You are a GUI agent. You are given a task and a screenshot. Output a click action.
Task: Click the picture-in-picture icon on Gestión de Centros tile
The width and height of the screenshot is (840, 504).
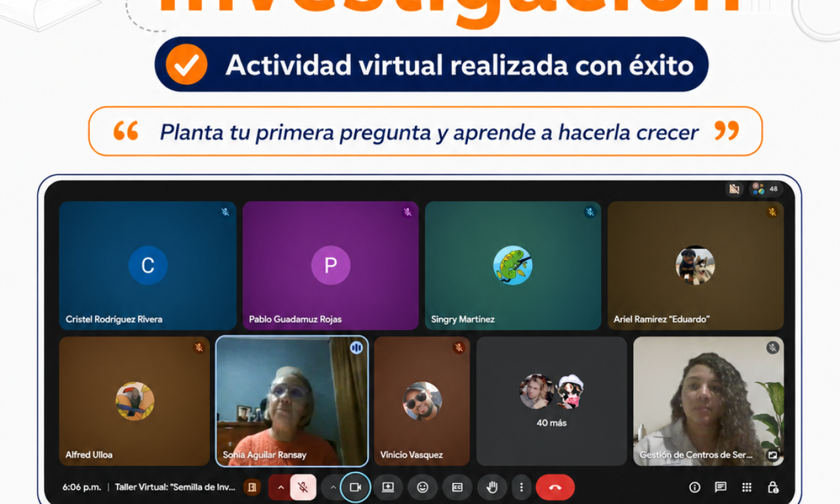pyautogui.click(x=772, y=455)
